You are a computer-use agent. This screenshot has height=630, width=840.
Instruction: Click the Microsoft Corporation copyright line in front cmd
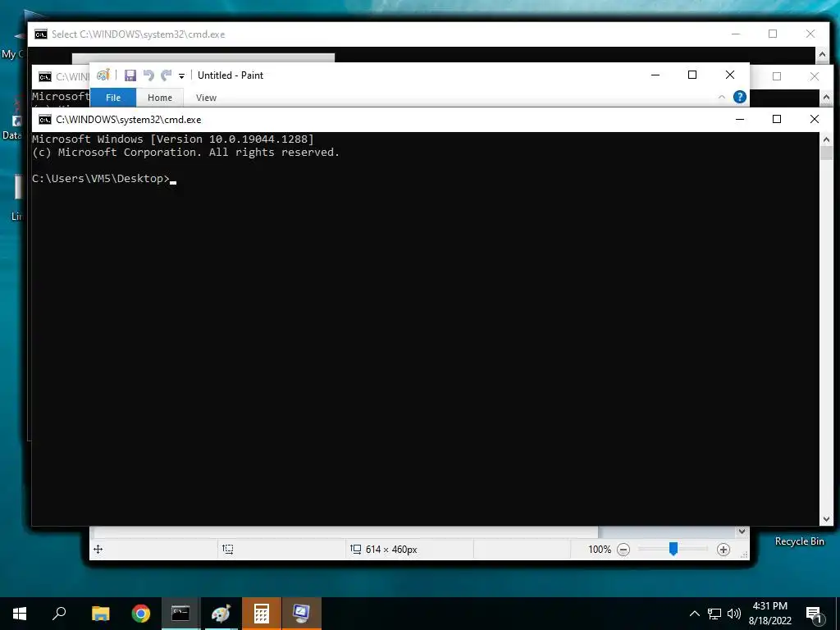click(x=186, y=153)
